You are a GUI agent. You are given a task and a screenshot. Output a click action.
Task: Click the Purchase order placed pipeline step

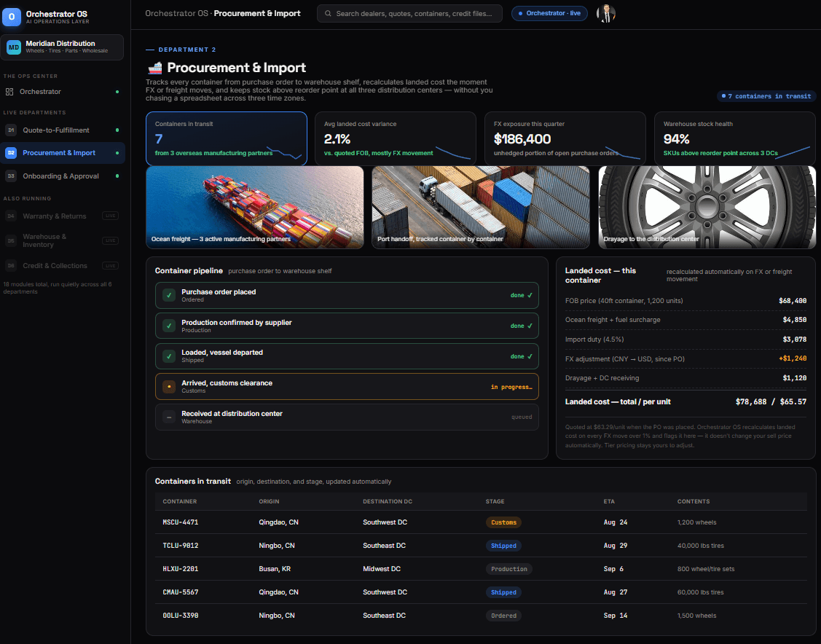click(x=347, y=295)
